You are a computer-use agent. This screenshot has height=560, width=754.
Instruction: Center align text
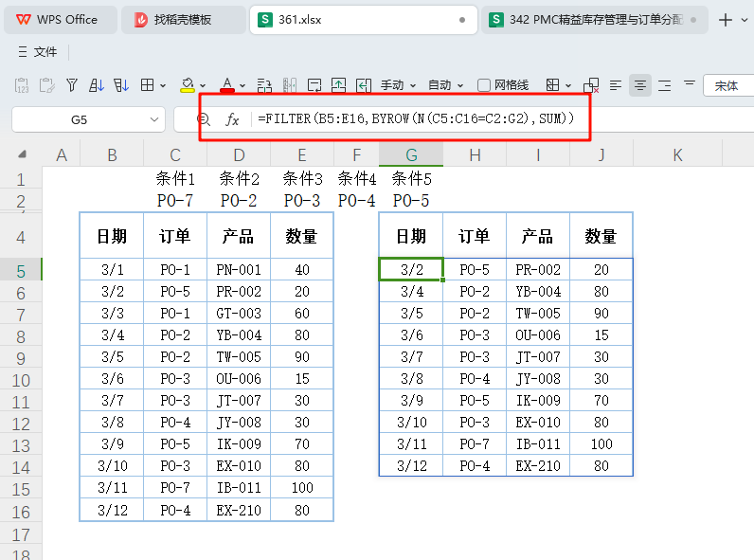coord(640,85)
